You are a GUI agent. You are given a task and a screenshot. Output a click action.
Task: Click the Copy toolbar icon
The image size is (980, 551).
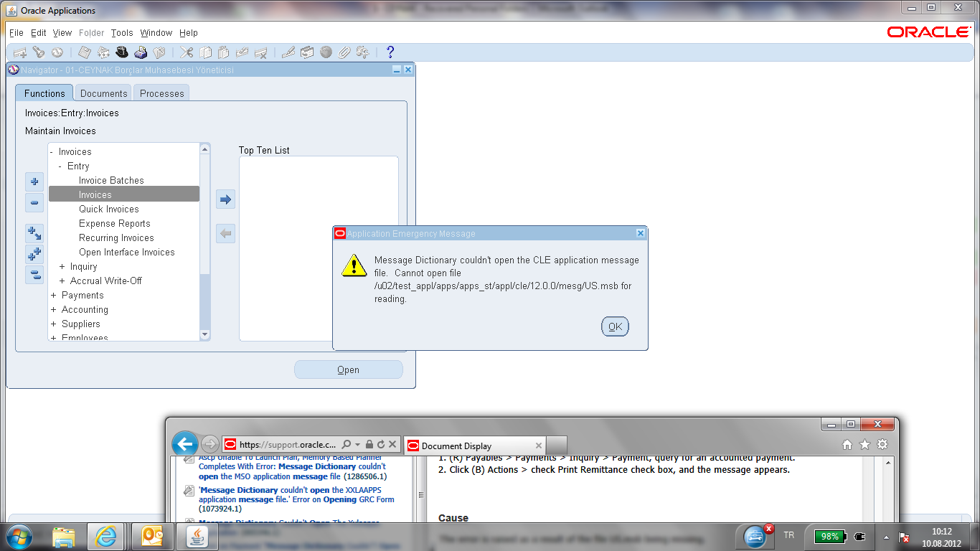pyautogui.click(x=204, y=52)
